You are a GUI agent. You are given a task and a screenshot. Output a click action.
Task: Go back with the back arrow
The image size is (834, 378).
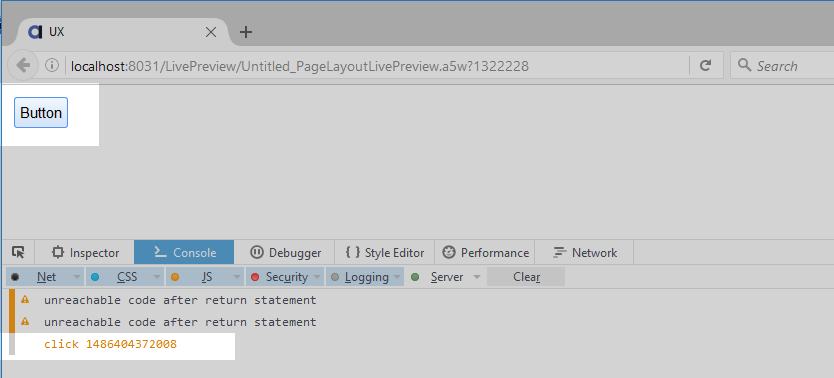tap(23, 66)
